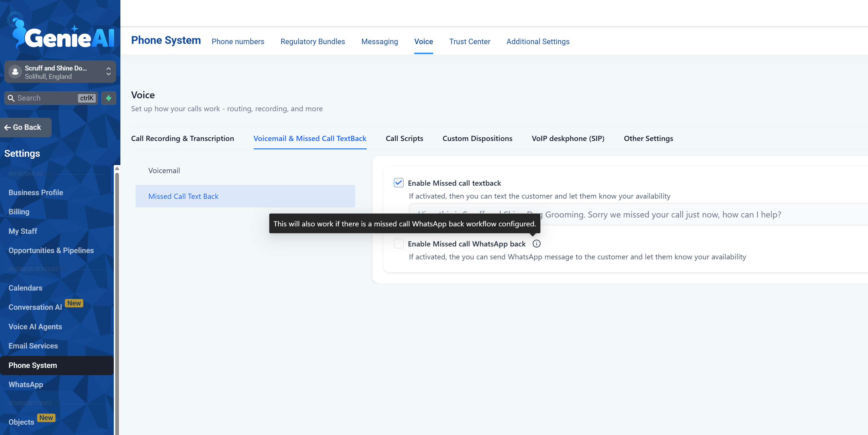
Task: Click the sidebar scrollbar up arrow
Action: pos(117,168)
